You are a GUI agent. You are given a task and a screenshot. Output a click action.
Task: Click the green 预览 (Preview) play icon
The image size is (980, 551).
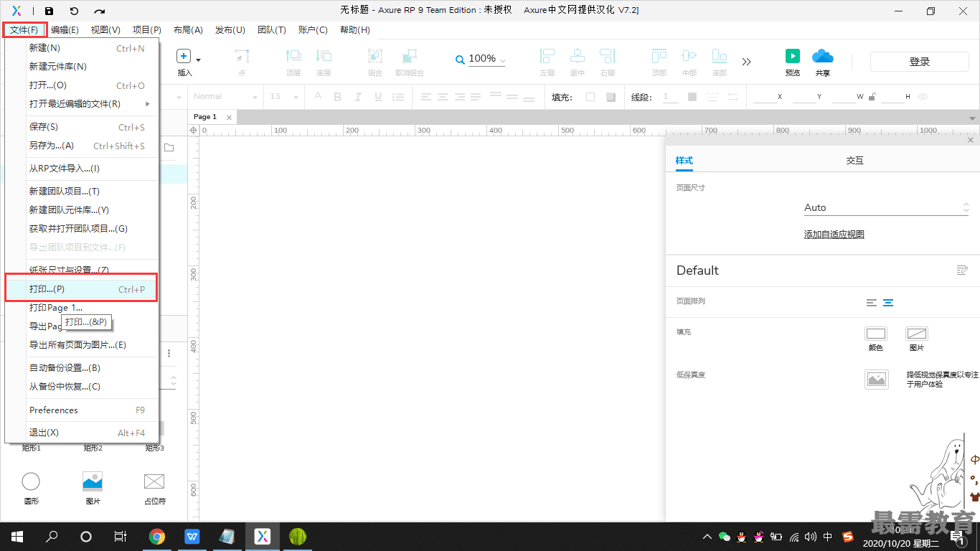click(x=793, y=57)
